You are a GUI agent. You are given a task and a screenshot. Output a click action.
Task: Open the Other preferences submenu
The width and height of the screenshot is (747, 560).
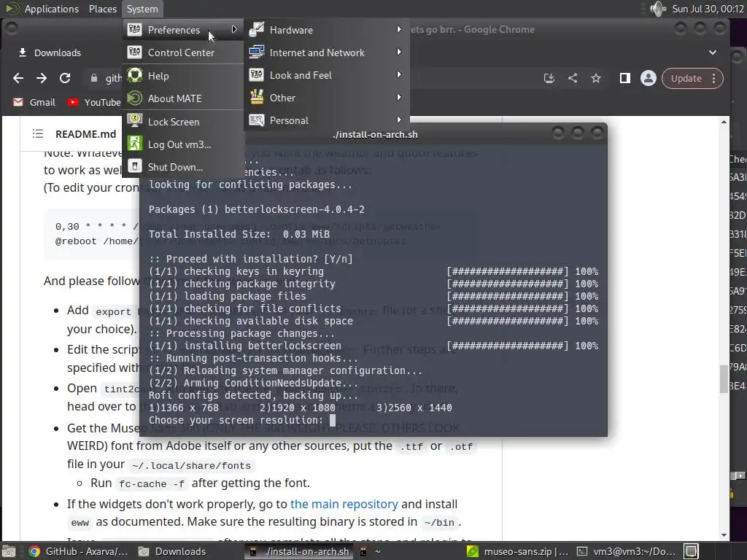click(327, 98)
